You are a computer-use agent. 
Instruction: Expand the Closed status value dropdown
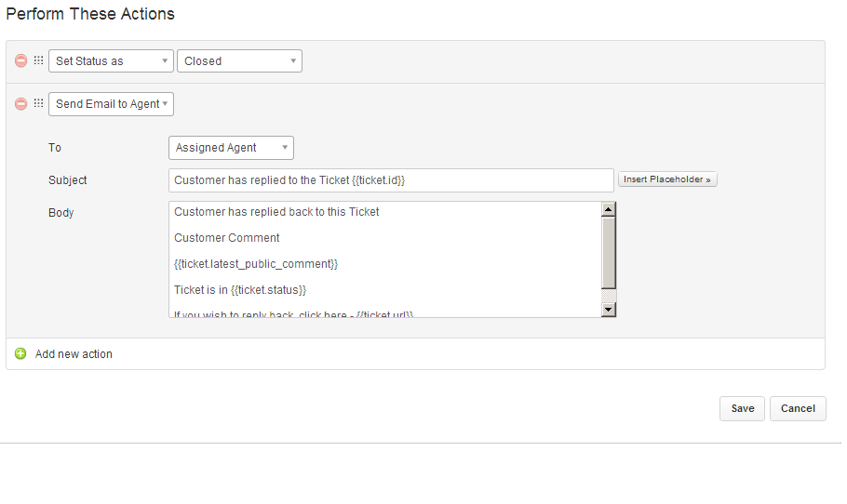point(239,61)
